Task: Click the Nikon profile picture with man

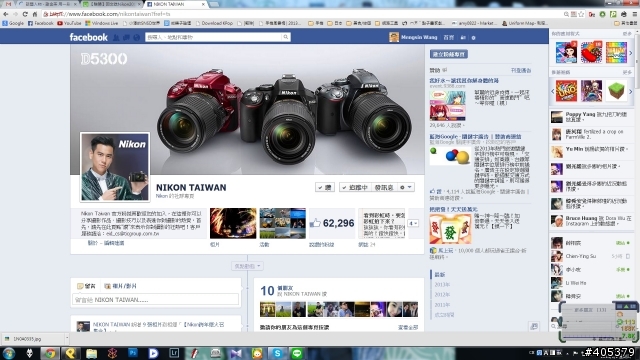Action: (x=115, y=167)
